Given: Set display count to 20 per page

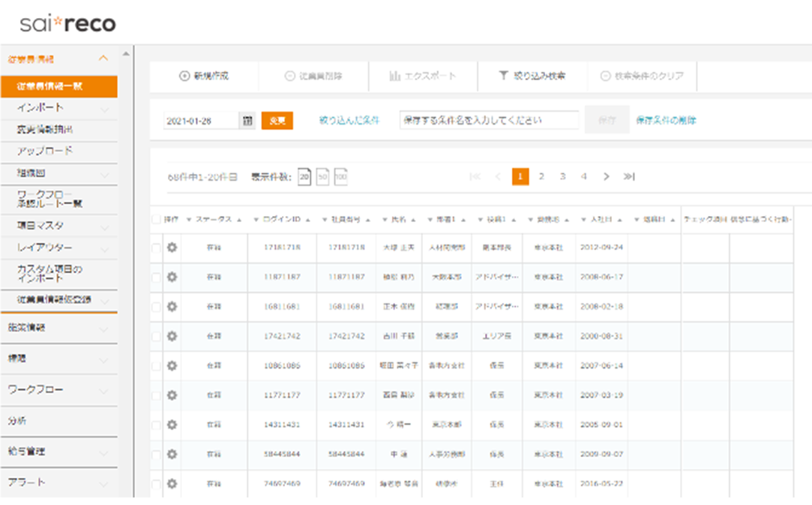Looking at the screenshot, I should pyautogui.click(x=304, y=177).
